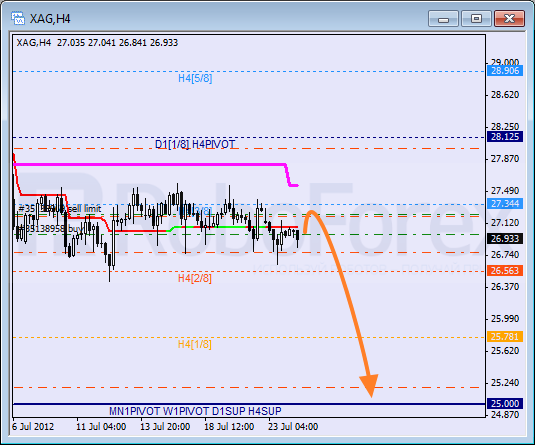Select the orange 26.563 price tag
The height and width of the screenshot is (445, 535).
(x=505, y=271)
